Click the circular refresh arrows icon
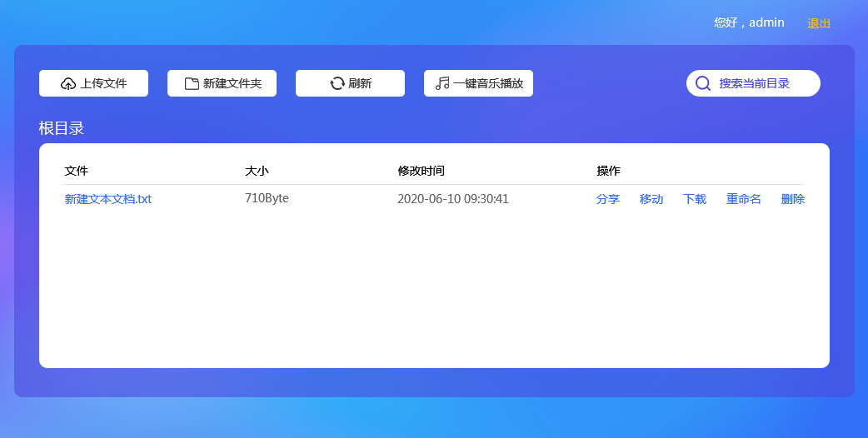This screenshot has height=438, width=868. (337, 83)
